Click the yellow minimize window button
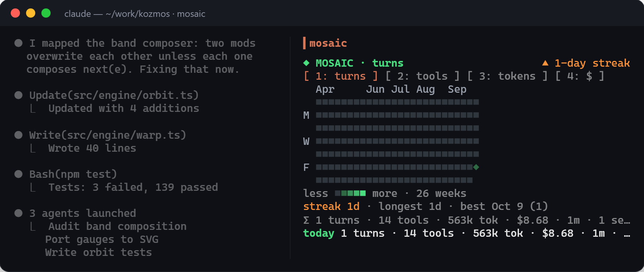 coord(31,13)
